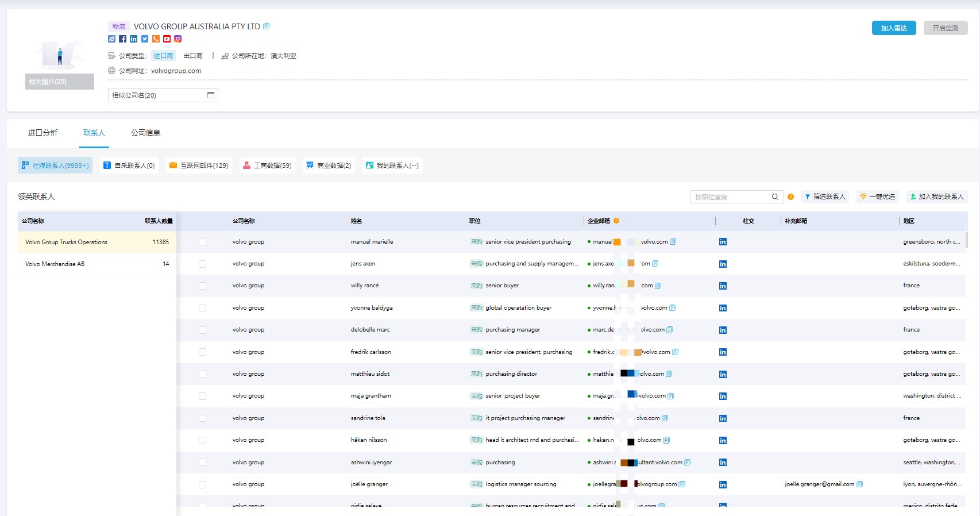Open the volvogroup.com website link

click(x=176, y=71)
